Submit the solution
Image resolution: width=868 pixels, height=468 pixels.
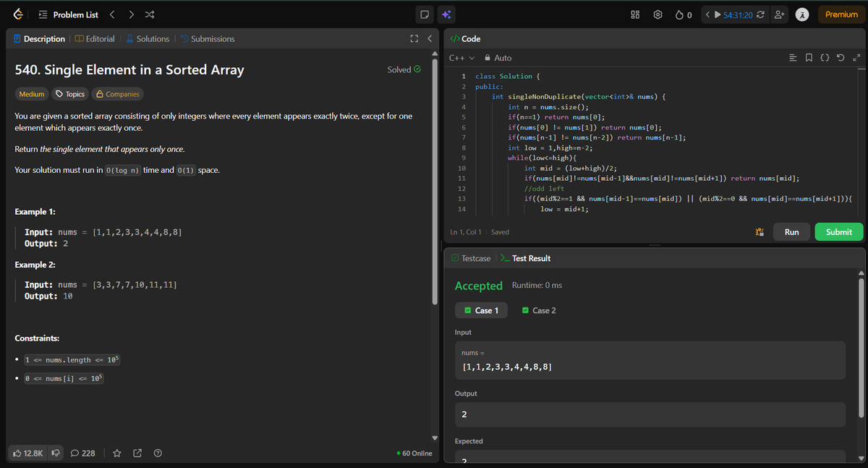[x=838, y=232]
